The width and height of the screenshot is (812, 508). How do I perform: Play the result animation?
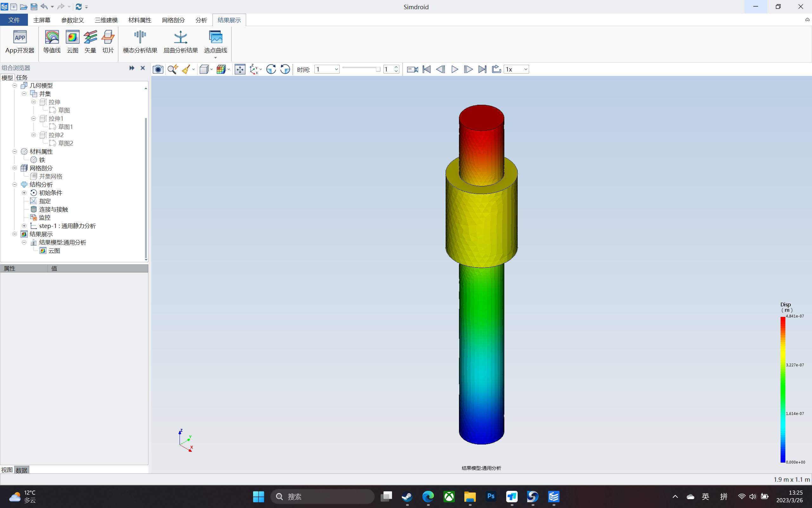click(455, 70)
